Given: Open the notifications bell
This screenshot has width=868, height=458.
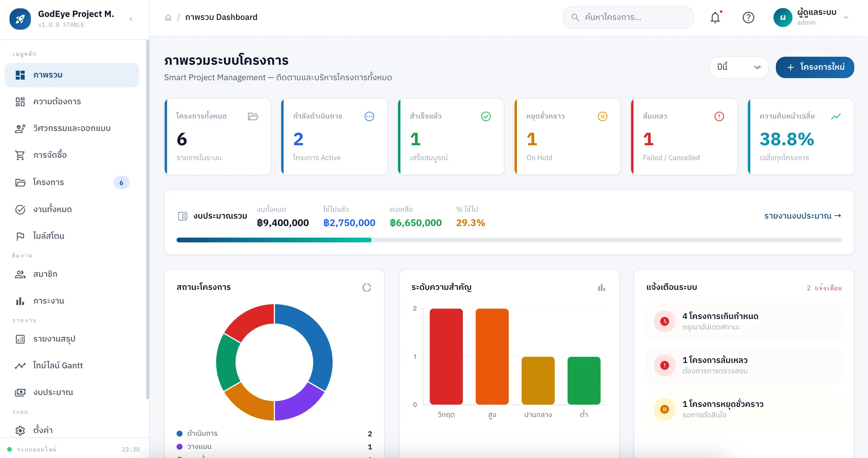Looking at the screenshot, I should (715, 18).
